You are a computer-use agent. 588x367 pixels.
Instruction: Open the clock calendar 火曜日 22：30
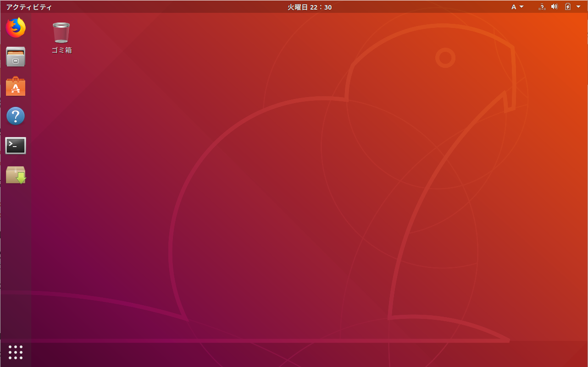coord(310,7)
